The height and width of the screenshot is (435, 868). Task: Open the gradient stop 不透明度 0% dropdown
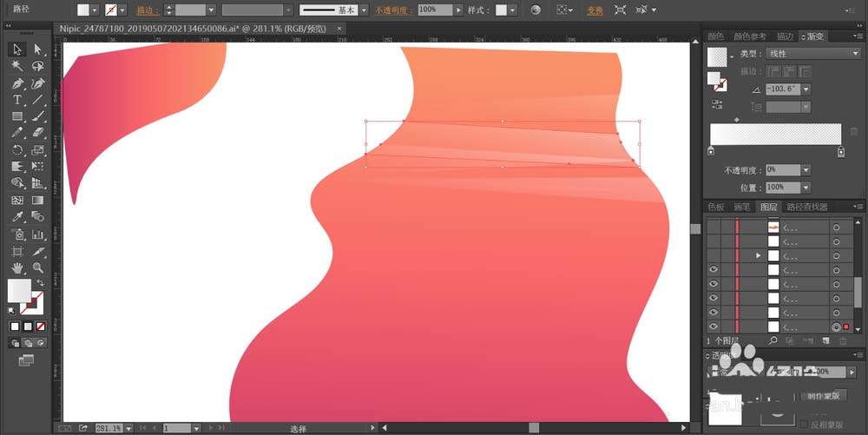(806, 170)
